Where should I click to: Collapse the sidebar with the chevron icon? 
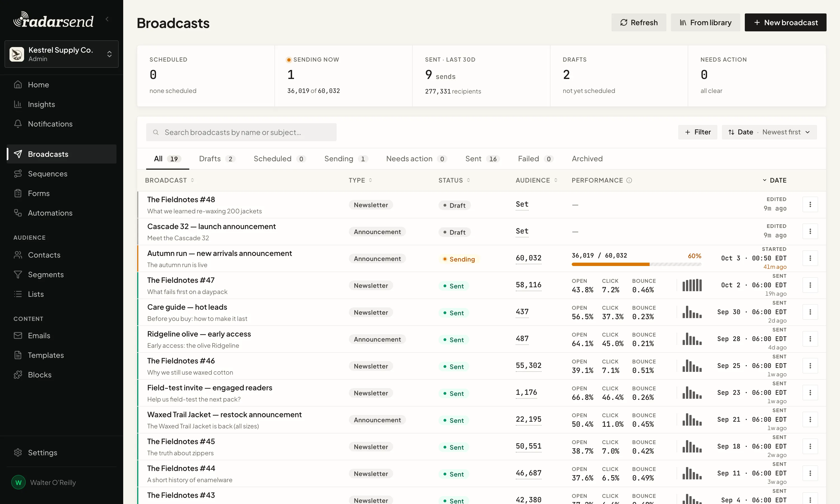click(107, 19)
